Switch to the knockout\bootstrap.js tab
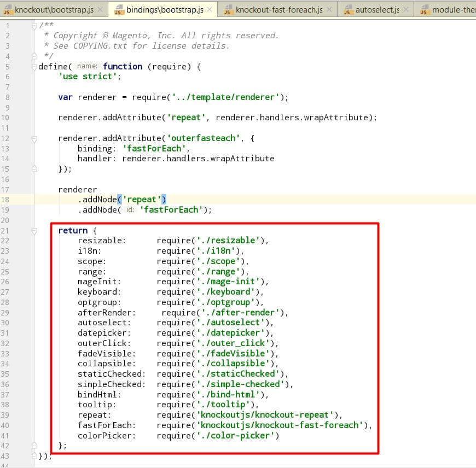Screen dimensions: 476x468 coord(55,10)
